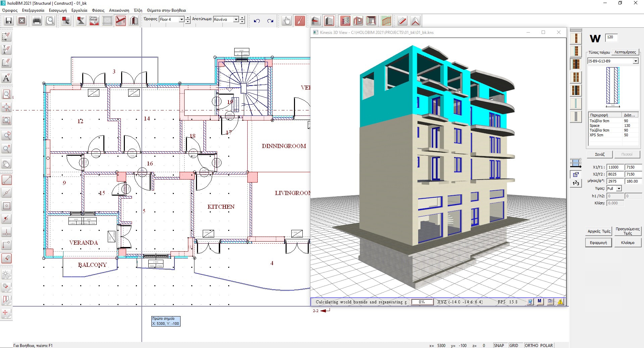Maximize the Kinesis 3D View window
This screenshot has height=348, width=644.
(x=543, y=32)
